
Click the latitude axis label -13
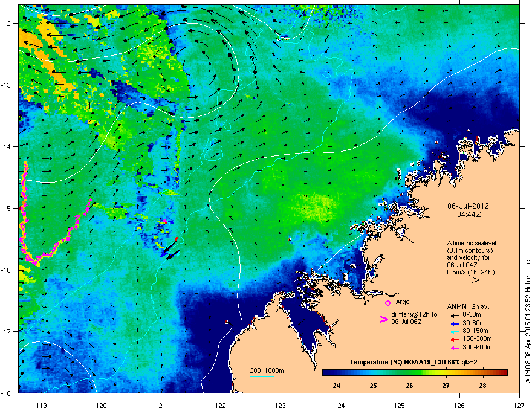click(6, 85)
